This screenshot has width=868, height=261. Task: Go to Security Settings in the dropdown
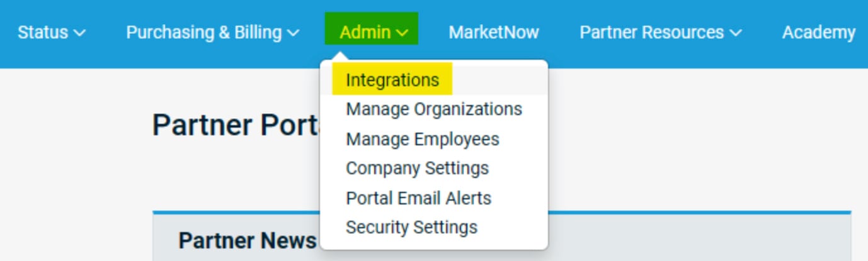[411, 227]
